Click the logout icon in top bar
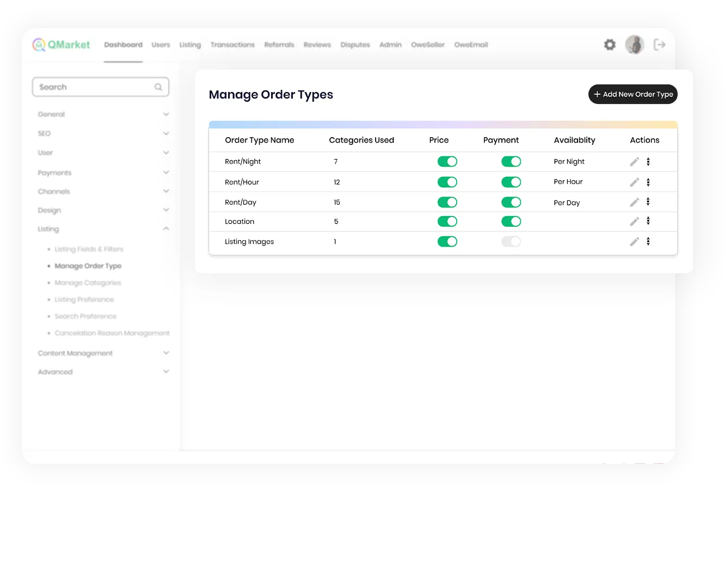724x588 pixels. tap(659, 45)
